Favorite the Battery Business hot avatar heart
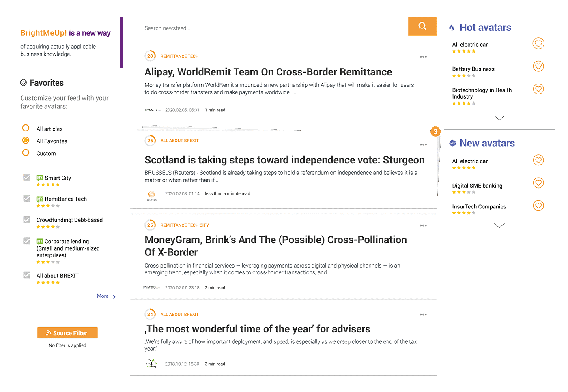Screen dimensions: 568x392 [x=538, y=66]
